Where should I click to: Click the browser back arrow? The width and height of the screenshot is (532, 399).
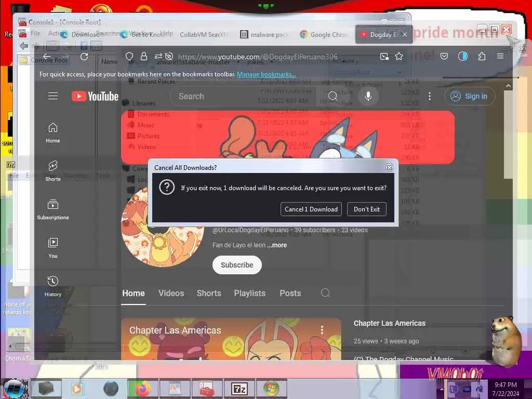point(46,56)
